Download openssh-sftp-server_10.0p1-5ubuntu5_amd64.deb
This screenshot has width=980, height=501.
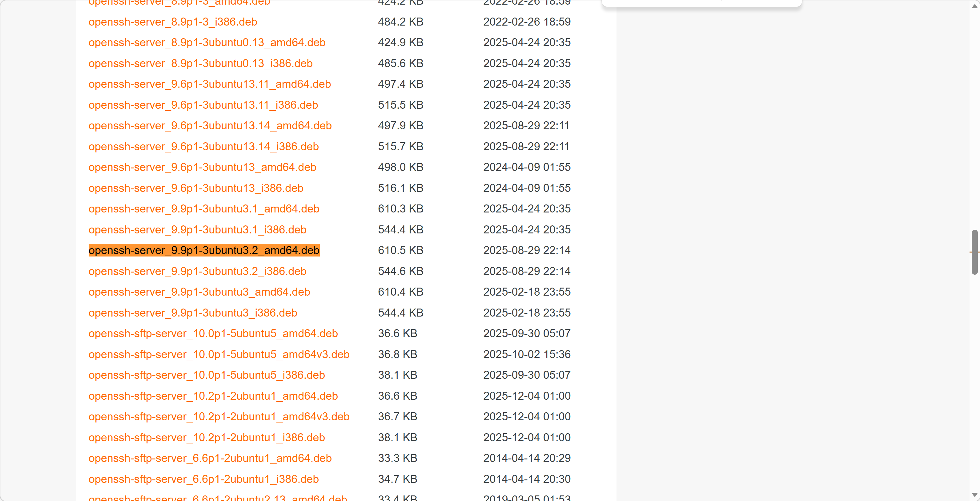[x=213, y=333]
